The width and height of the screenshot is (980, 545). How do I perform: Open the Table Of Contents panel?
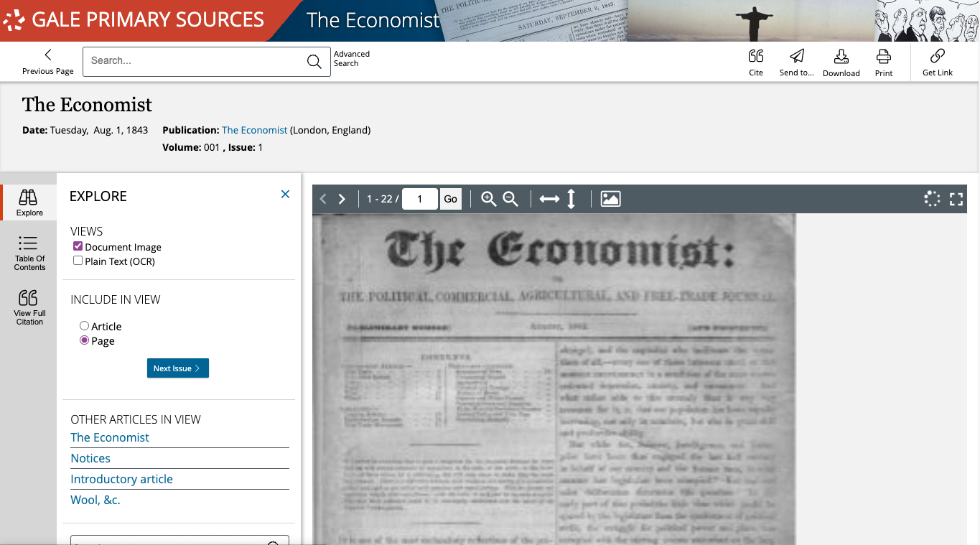click(29, 253)
